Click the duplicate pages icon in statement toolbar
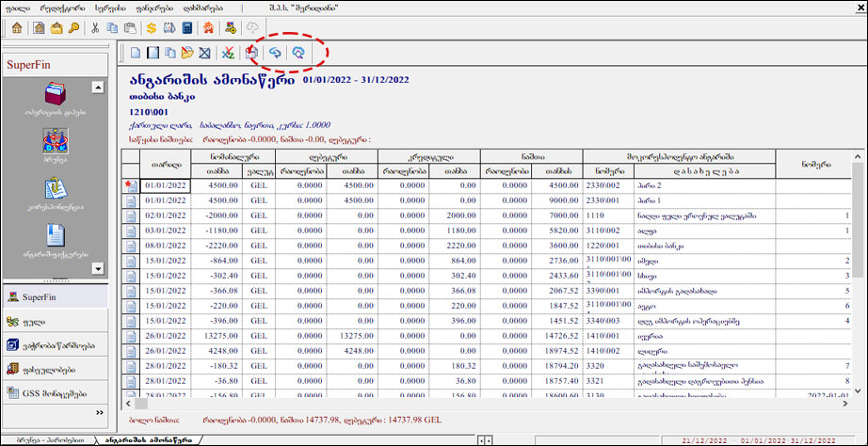The image size is (868, 446). point(170,53)
